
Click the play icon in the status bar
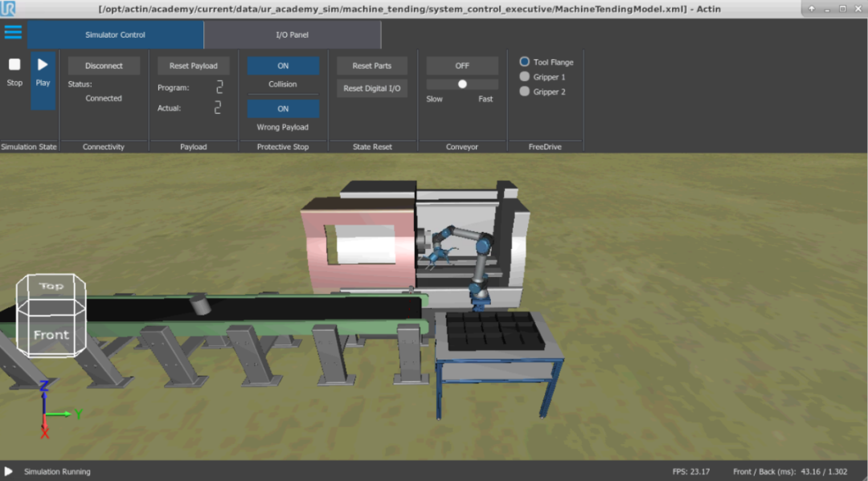tap(8, 471)
